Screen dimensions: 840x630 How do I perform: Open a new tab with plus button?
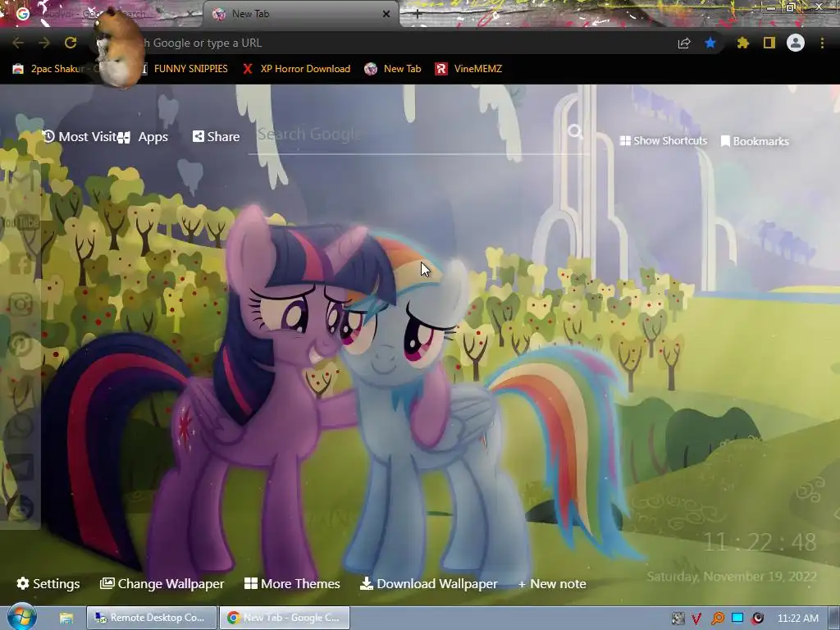coord(418,14)
